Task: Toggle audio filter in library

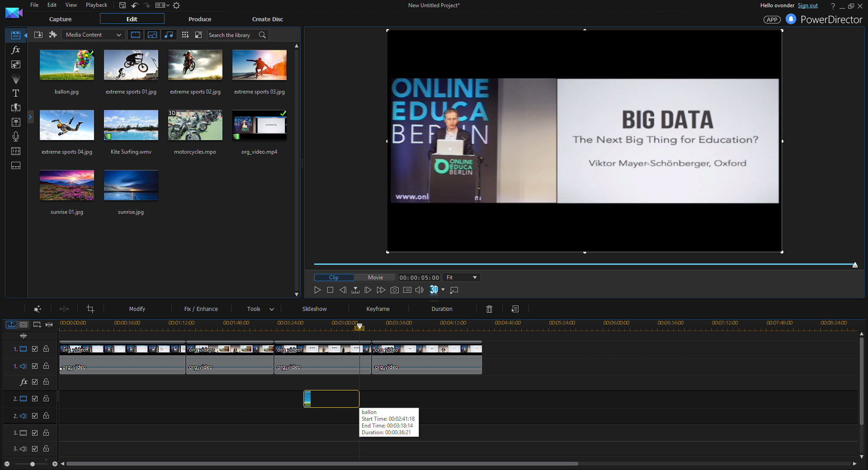Action: click(169, 35)
